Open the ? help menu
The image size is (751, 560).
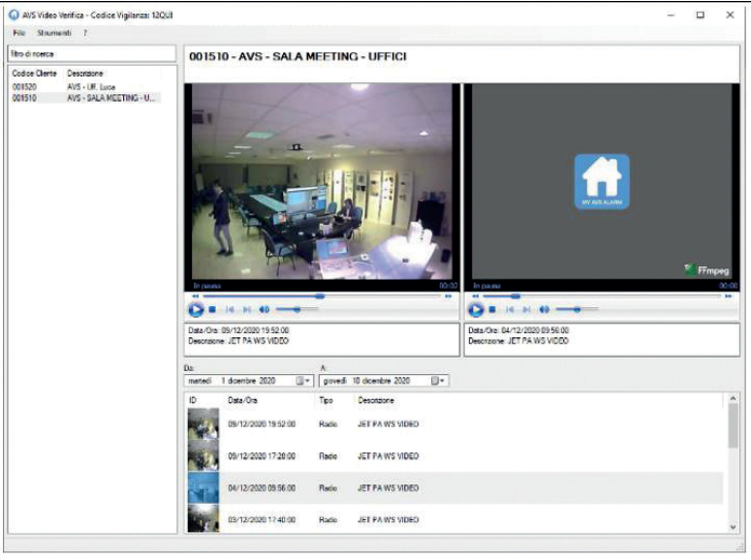click(85, 33)
